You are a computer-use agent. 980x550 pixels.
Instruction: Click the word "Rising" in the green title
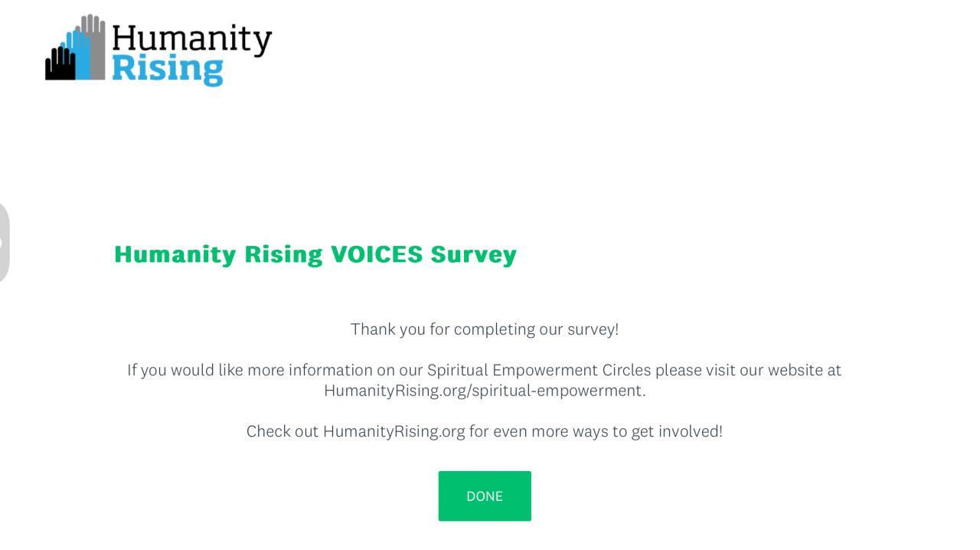pyautogui.click(x=283, y=254)
